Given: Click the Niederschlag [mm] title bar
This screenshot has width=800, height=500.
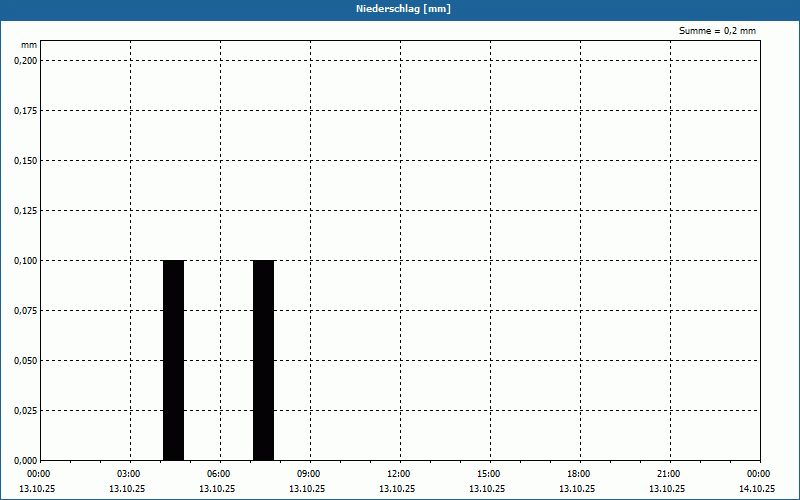Looking at the screenshot, I should [400, 9].
